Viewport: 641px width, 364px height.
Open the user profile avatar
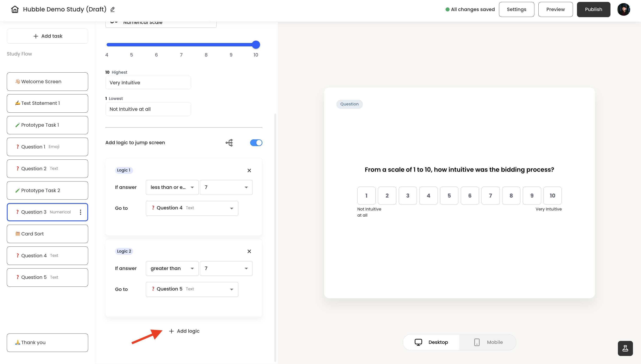point(623,10)
